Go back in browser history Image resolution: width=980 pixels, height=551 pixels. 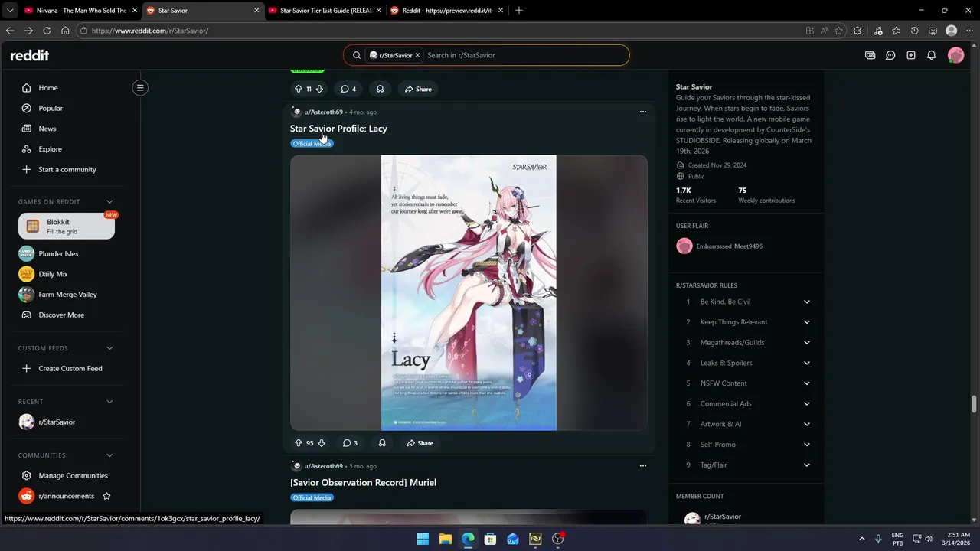click(x=10, y=31)
